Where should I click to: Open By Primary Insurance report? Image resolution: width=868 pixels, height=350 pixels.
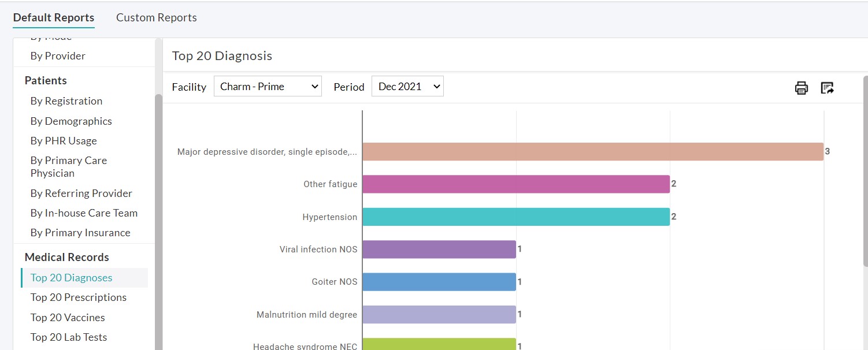pos(80,233)
